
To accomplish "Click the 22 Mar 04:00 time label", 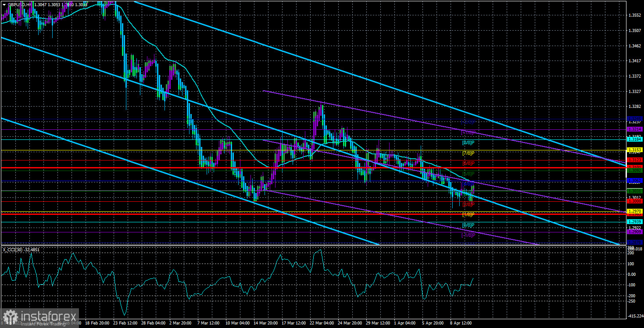I will (x=322, y=323).
